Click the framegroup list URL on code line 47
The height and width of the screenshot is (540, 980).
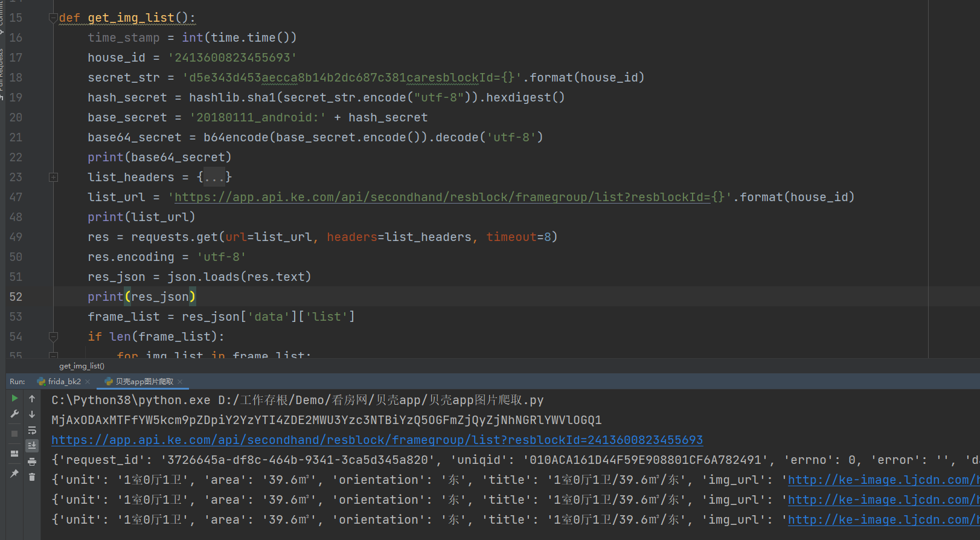pos(442,197)
